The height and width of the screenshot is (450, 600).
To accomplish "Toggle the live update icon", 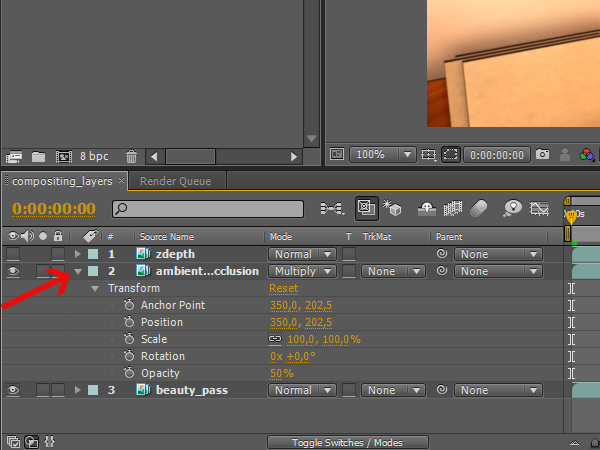I will (367, 209).
